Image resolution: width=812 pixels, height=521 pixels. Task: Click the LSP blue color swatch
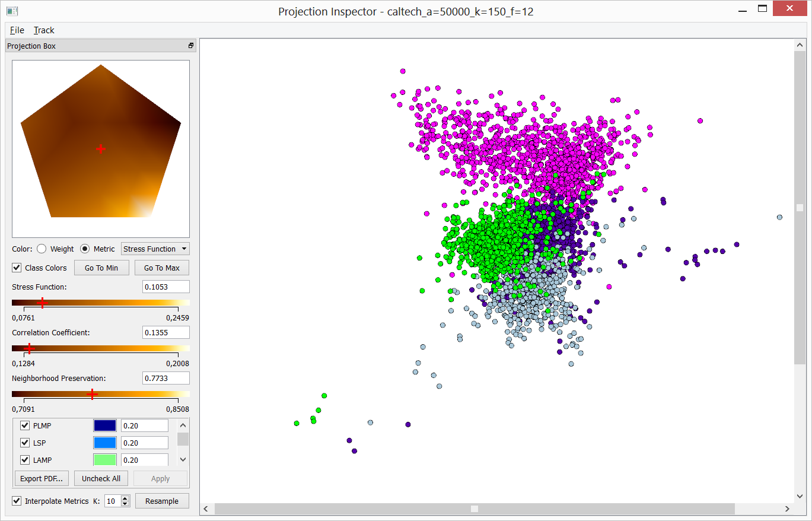click(104, 443)
